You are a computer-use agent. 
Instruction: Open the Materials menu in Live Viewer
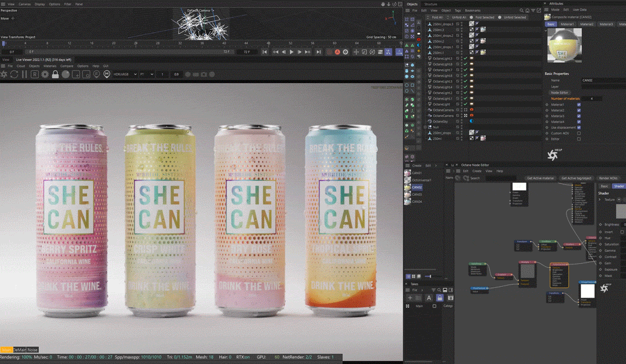[50, 66]
